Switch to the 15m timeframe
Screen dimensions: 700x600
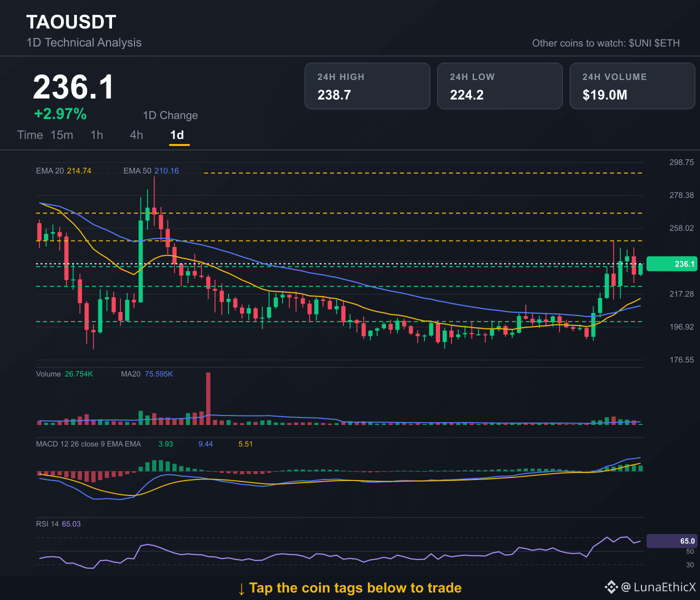62,135
